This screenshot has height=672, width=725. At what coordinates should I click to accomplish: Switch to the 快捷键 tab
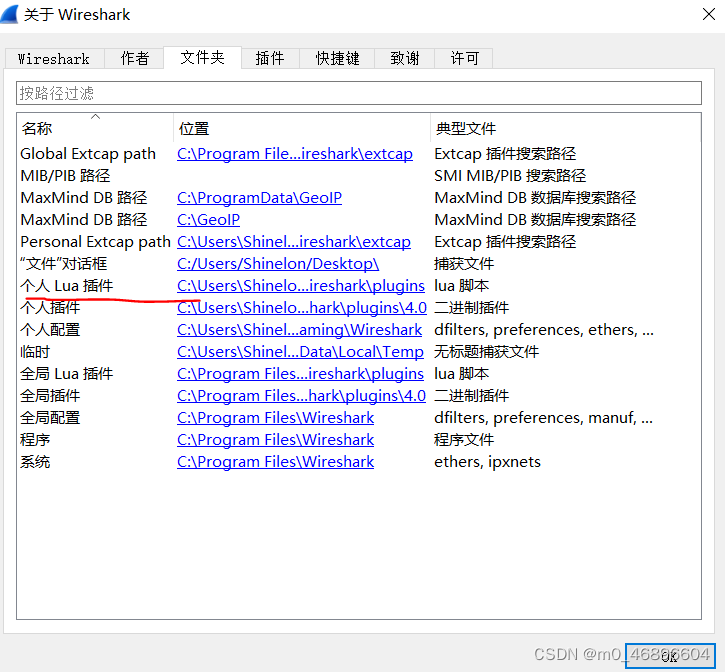337,59
